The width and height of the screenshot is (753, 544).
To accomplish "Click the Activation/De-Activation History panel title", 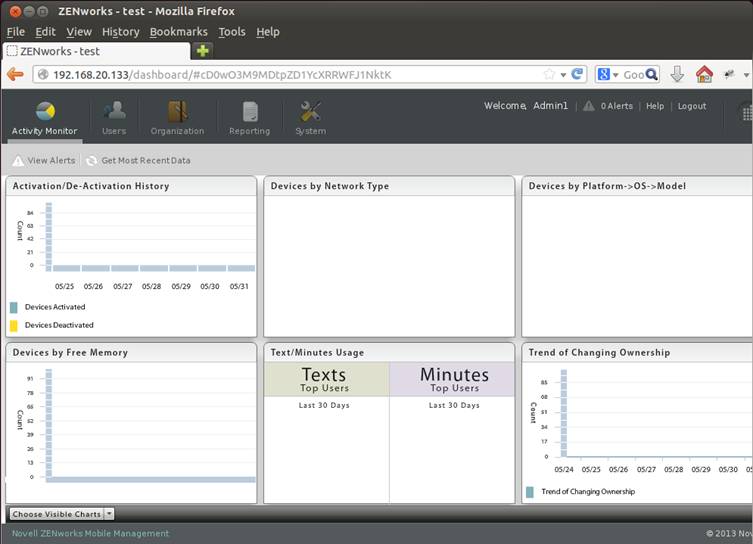I will pyautogui.click(x=91, y=186).
